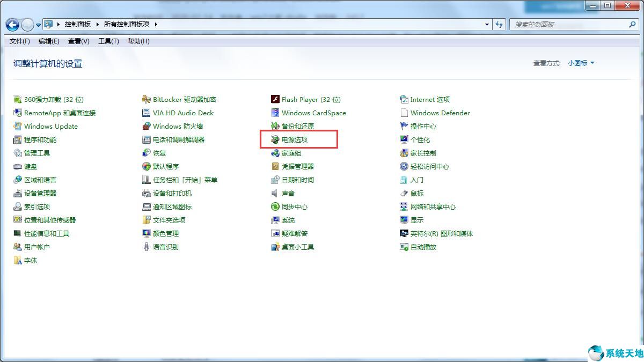644x362 pixels.
Task: Click the Windows 防火墙 icon
Action: [x=147, y=126]
